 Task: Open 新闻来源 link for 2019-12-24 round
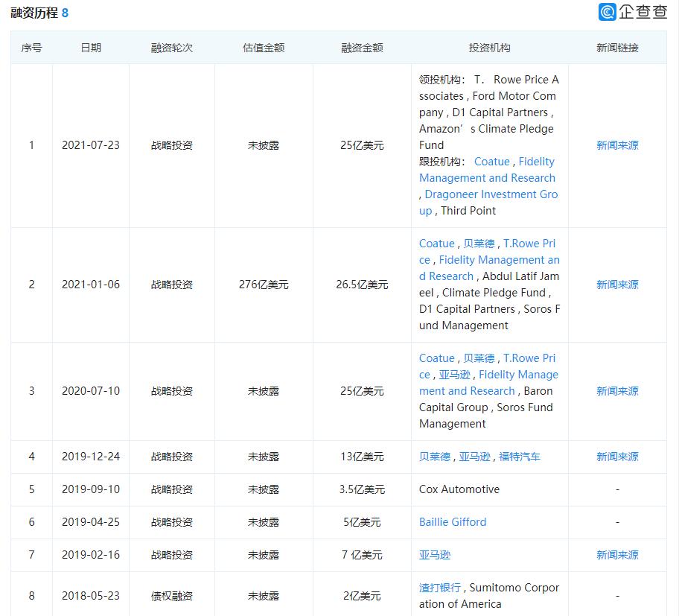[x=617, y=457]
